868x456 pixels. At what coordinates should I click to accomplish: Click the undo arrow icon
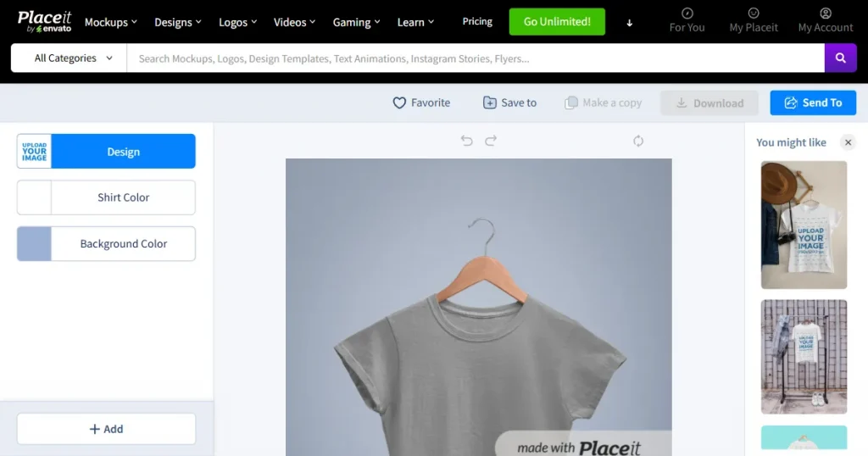point(467,141)
